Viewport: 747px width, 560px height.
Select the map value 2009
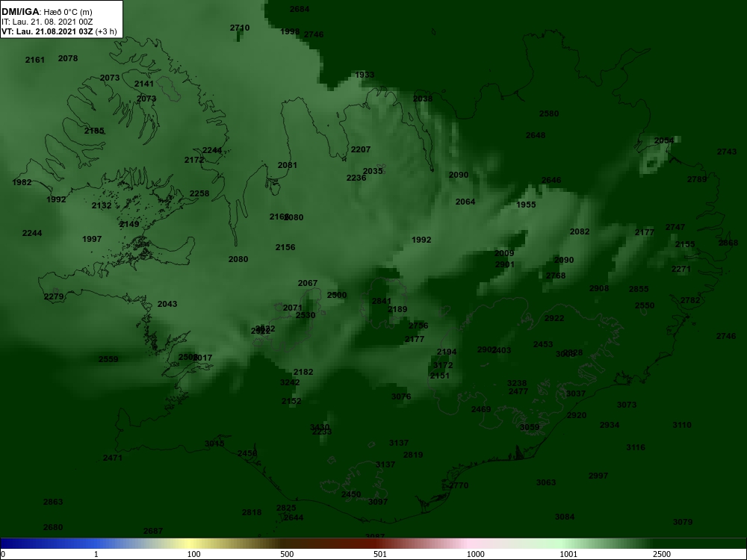(x=504, y=253)
